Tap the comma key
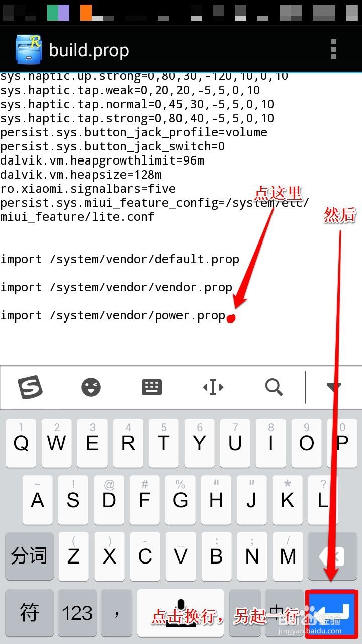Image resolution: width=362 pixels, height=644 pixels. pyautogui.click(x=117, y=613)
